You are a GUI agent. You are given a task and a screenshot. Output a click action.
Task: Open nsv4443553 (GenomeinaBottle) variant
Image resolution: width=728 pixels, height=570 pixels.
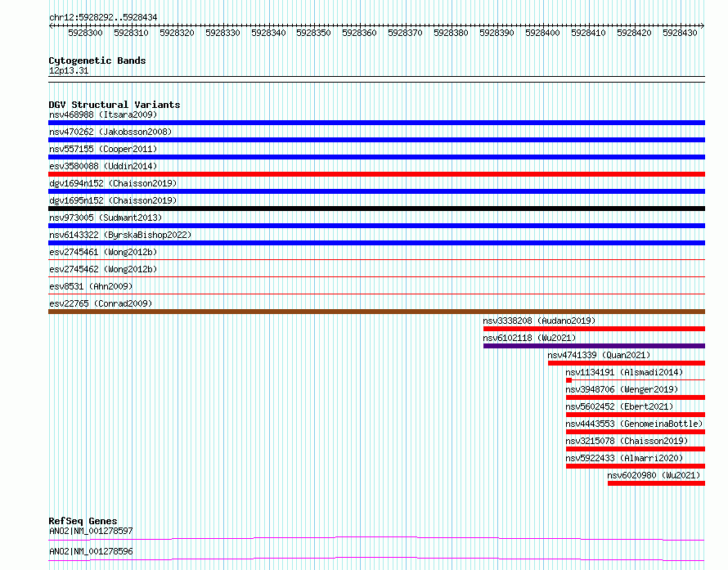click(x=634, y=424)
